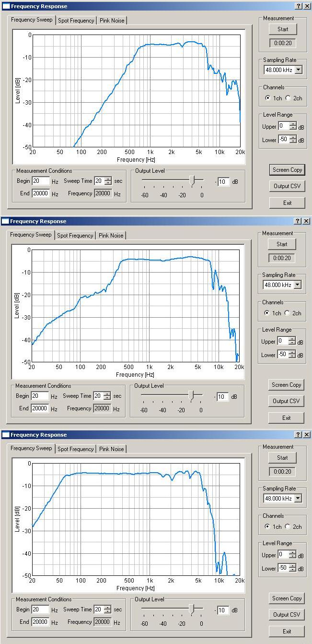Select the 2ch radio button in the top window
This screenshot has width=312, height=644.
pyautogui.click(x=288, y=98)
